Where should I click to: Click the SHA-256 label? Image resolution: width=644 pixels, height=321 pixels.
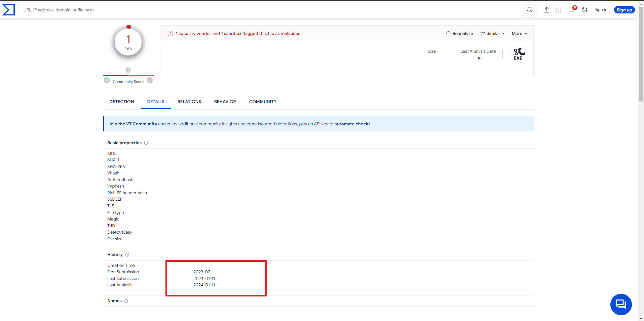click(x=116, y=167)
